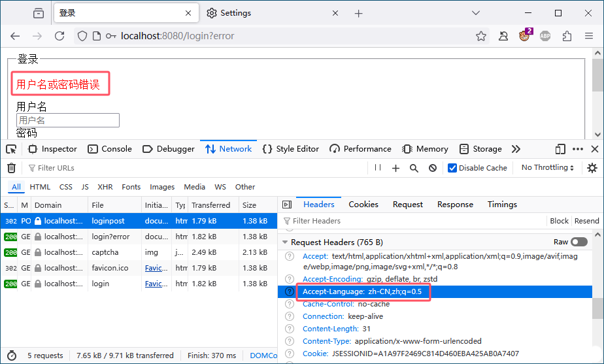Filter requests by CSS
The width and height of the screenshot is (604, 364).
66,187
